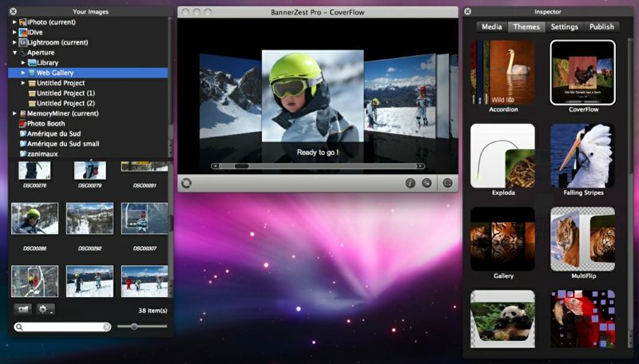Click the magnifier icon in search field
The height and width of the screenshot is (364, 639).
pyautogui.click(x=19, y=327)
